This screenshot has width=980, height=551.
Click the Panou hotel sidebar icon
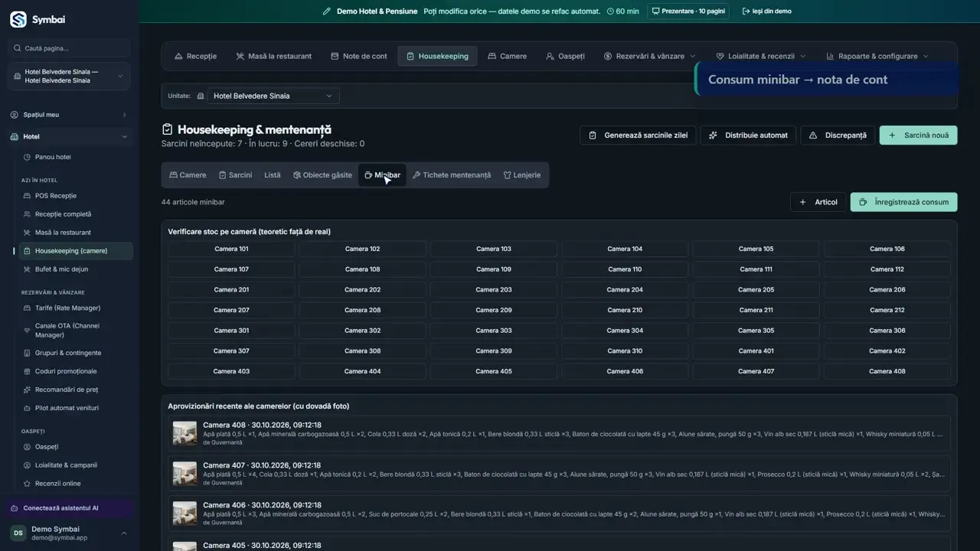coord(28,157)
